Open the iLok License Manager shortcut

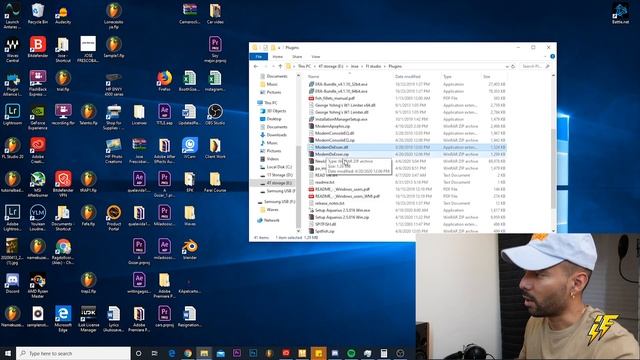tap(88, 318)
